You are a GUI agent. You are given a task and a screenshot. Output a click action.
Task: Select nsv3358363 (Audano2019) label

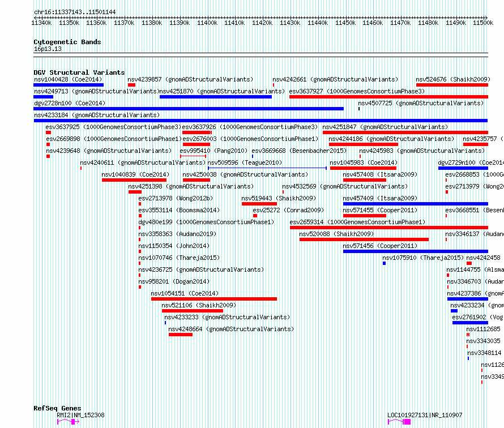click(x=177, y=234)
